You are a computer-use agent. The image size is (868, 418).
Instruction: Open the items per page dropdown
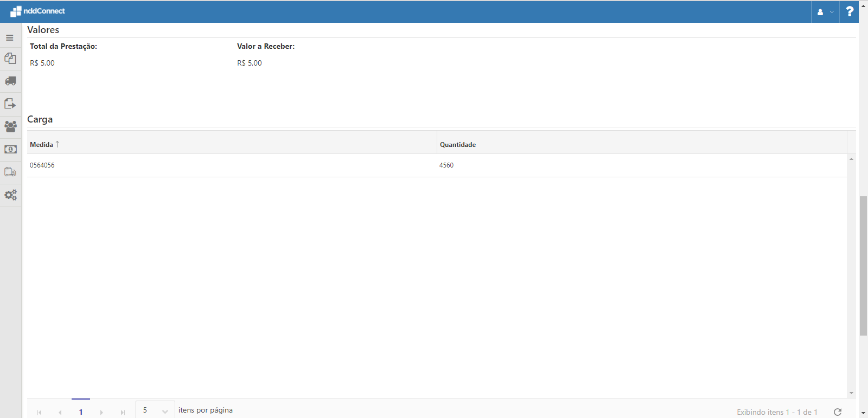155,410
